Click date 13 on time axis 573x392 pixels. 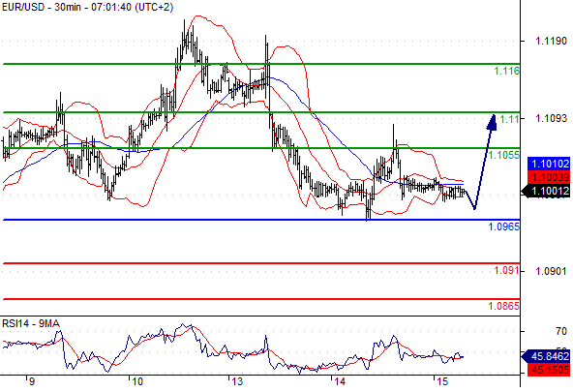(x=237, y=381)
